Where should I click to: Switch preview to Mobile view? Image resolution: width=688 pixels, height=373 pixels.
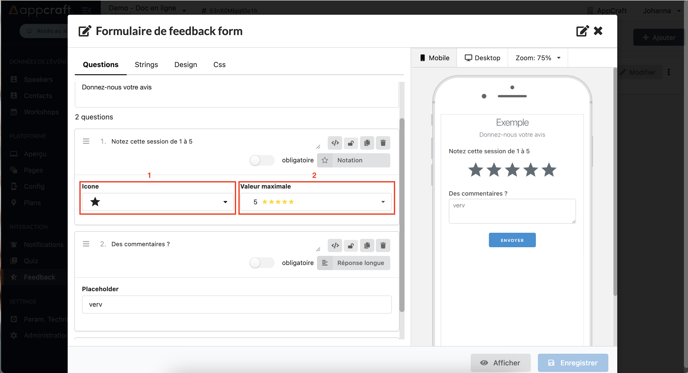434,57
